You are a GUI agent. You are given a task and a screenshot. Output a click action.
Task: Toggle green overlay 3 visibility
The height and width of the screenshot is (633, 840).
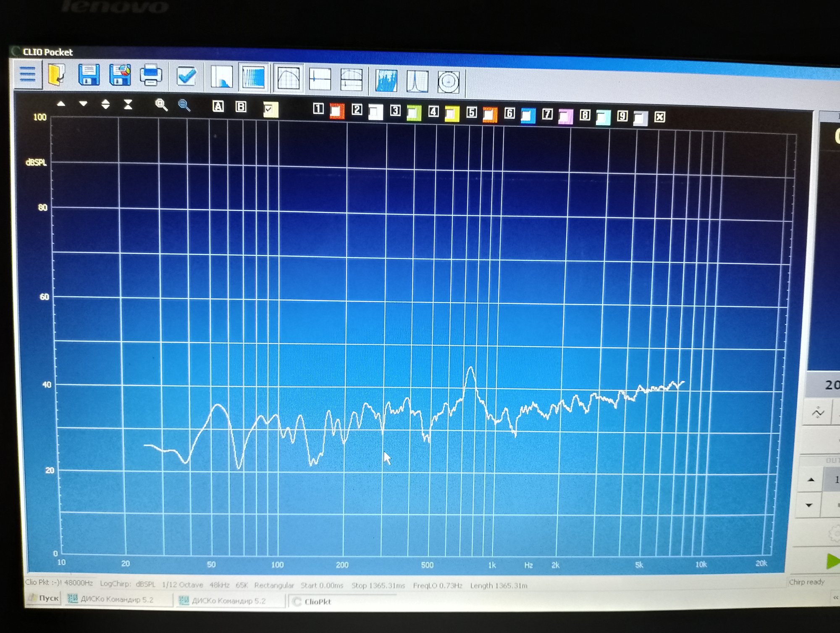pos(414,113)
